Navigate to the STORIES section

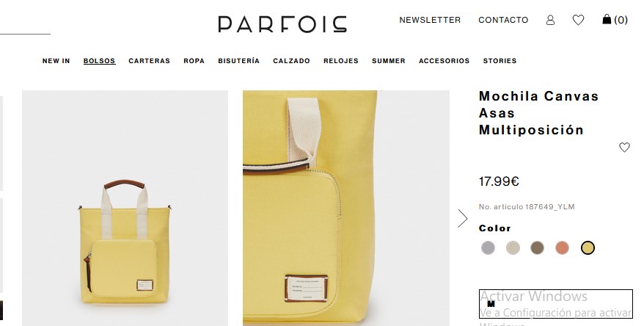(500, 61)
